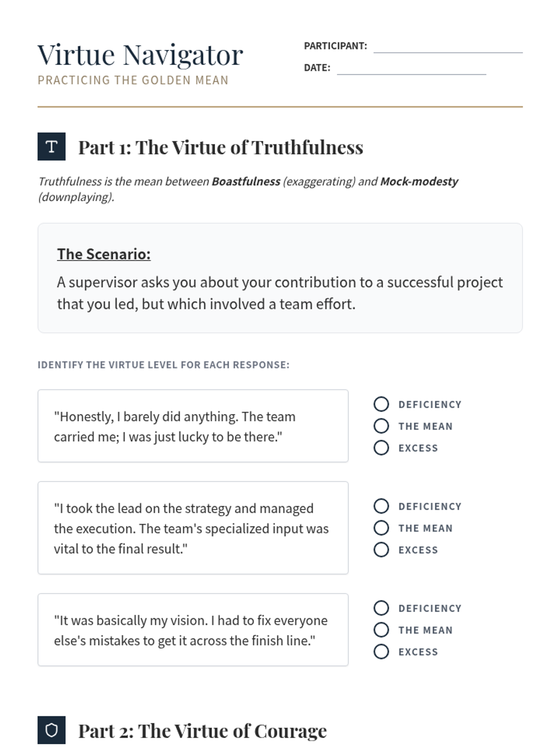Click the "It was basically my vision" response card

pyautogui.click(x=193, y=630)
